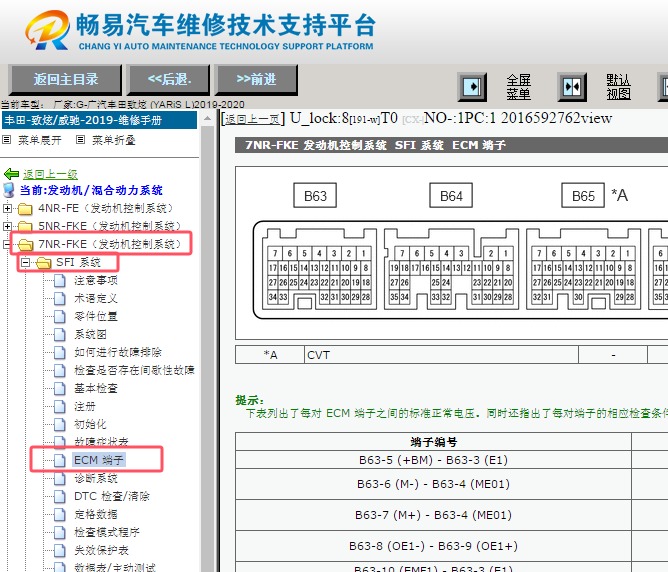
Task: Click the 默认视图 split-arrows icon
Action: click(x=572, y=87)
